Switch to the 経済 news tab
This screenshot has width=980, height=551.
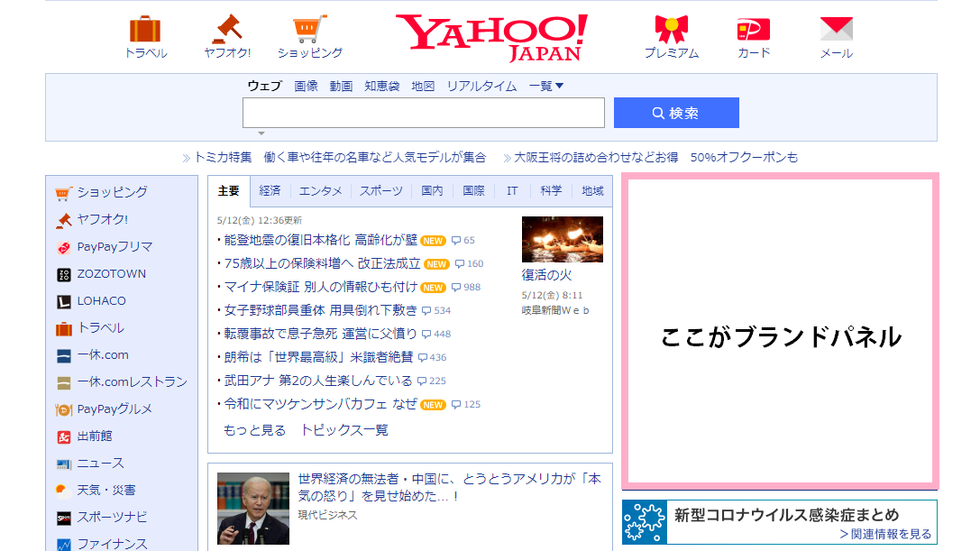click(x=270, y=191)
